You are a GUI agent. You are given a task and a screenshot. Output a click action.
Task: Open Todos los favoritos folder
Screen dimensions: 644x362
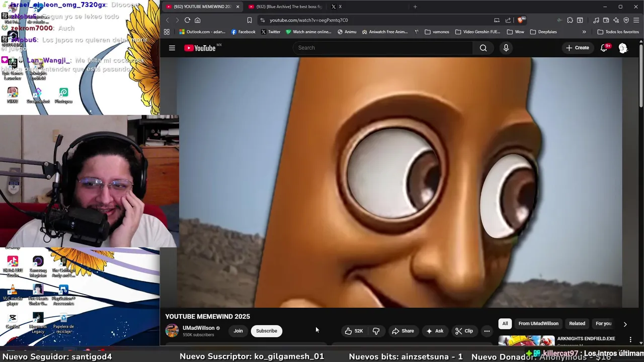618,32
